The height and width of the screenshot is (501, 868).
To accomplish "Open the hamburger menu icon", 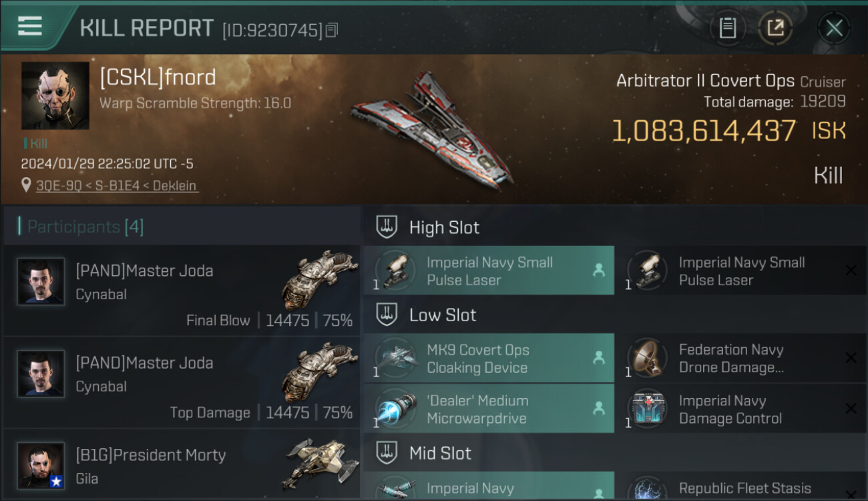I will coord(30,26).
